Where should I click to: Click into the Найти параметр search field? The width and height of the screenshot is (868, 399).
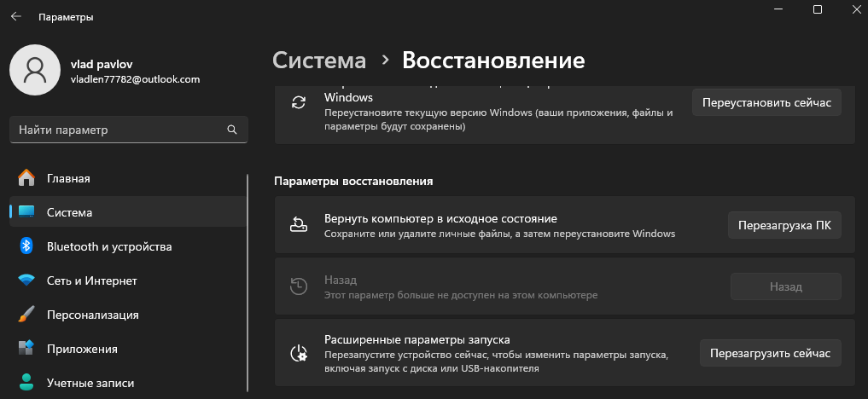(129, 130)
